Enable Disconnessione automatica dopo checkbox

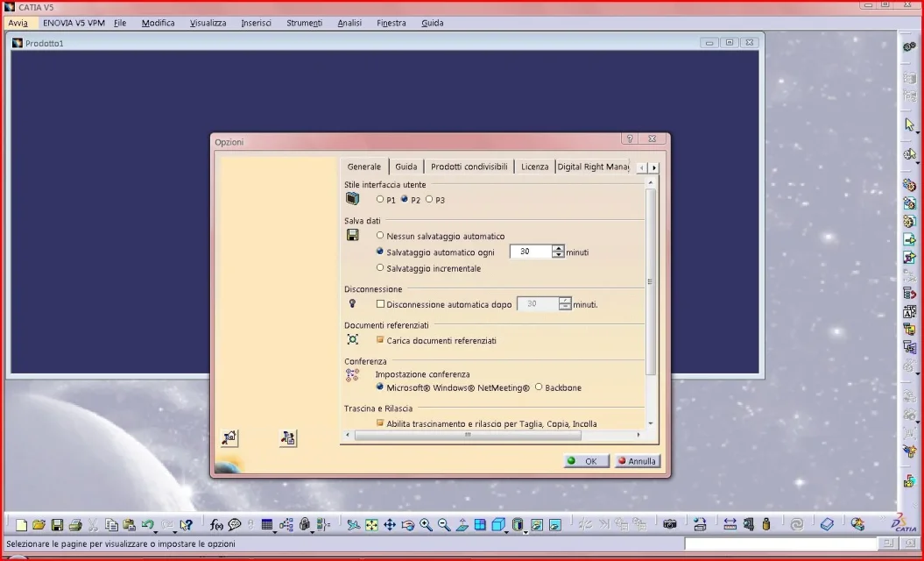[381, 304]
